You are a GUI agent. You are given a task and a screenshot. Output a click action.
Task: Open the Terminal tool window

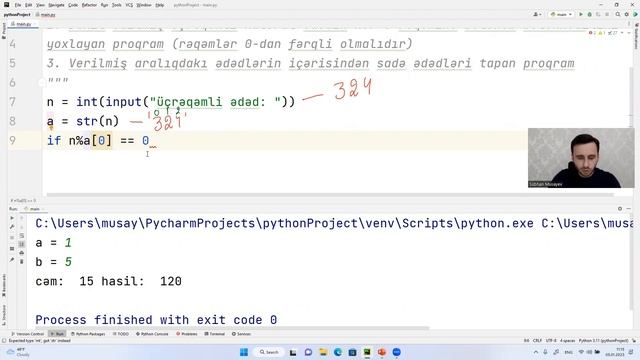coord(215,334)
